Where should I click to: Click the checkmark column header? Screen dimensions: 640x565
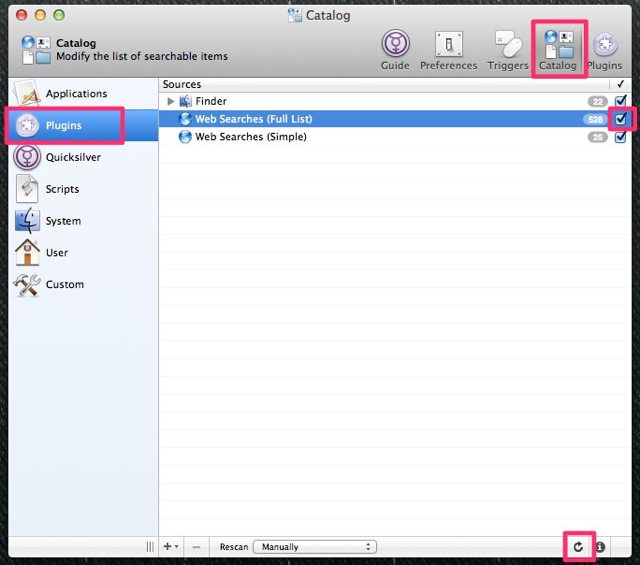pyautogui.click(x=620, y=84)
